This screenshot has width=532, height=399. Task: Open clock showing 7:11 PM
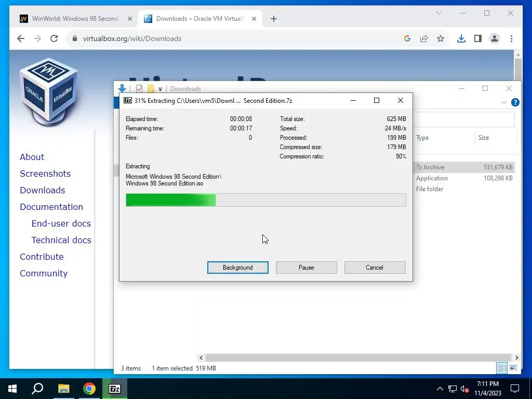pos(487,389)
